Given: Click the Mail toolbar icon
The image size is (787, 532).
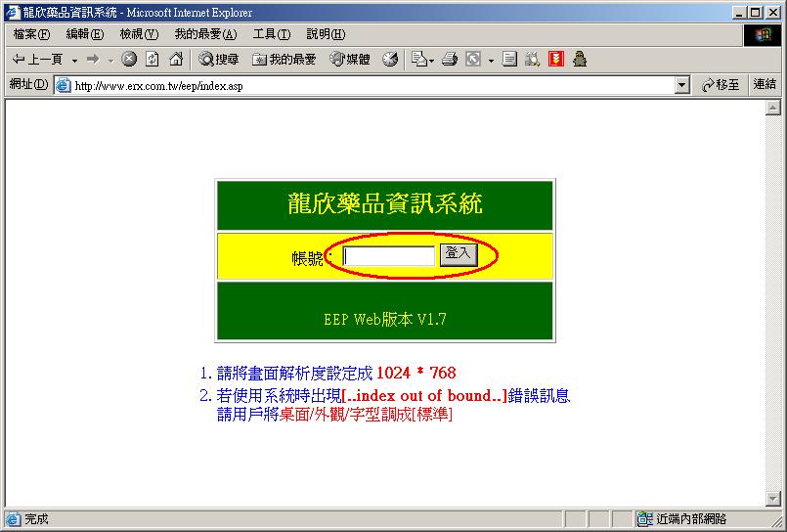Looking at the screenshot, I should [418, 60].
